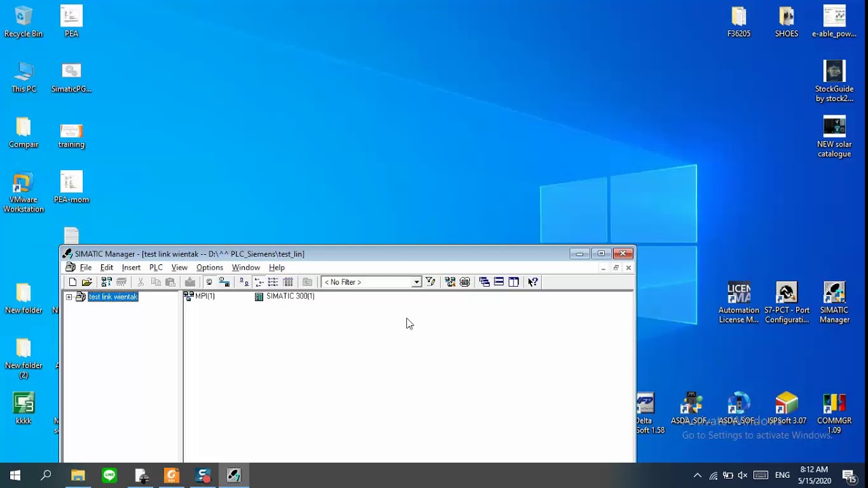The height and width of the screenshot is (488, 868).
Task: Select This PC desktop icon
Action: coord(24,77)
